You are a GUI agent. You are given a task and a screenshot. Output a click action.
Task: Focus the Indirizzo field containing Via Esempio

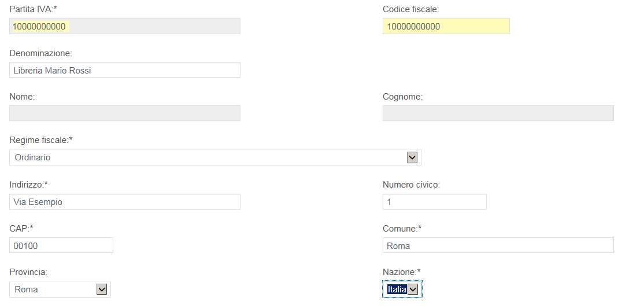[x=125, y=202]
